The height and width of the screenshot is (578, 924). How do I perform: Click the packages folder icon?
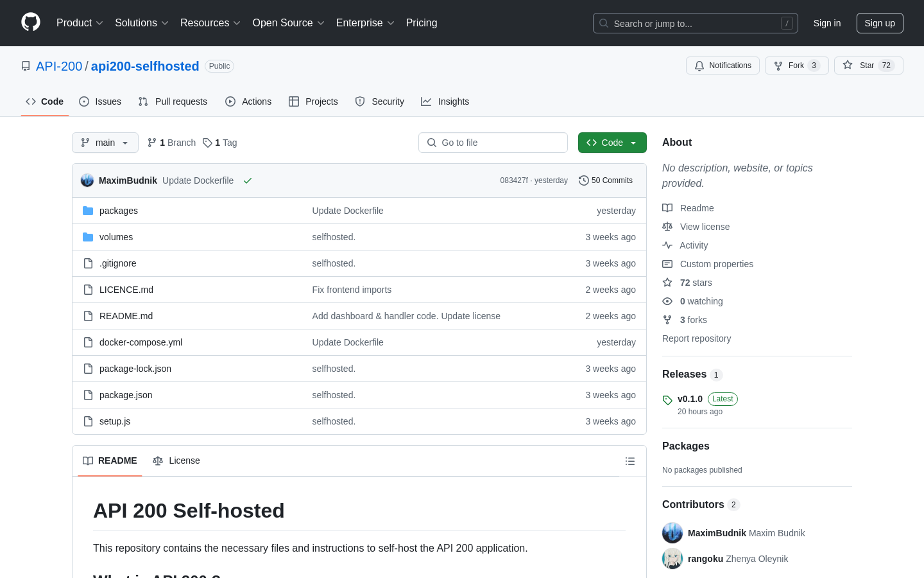pos(88,211)
